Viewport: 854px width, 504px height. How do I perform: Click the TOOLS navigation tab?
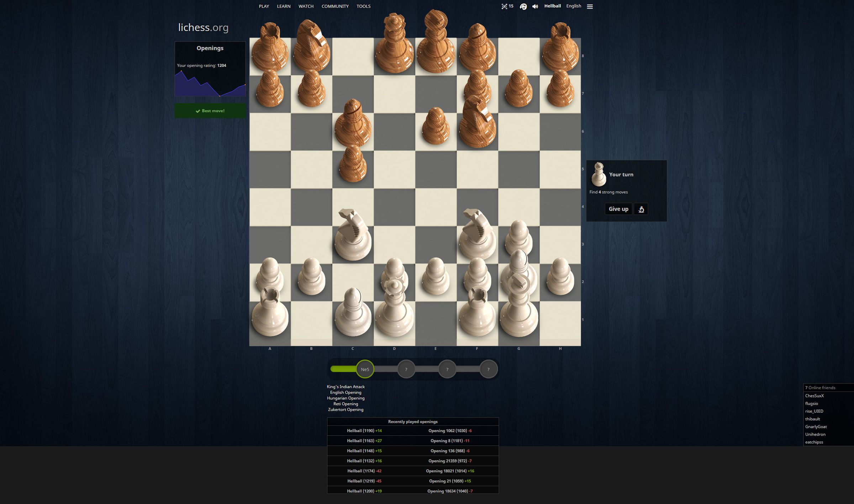point(363,6)
